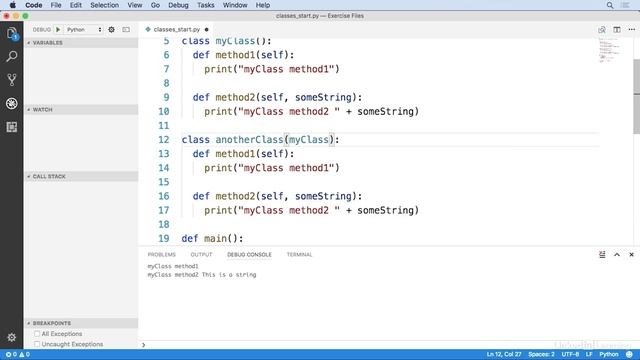
Task: Start debugging with the green play button
Action: coord(58,29)
